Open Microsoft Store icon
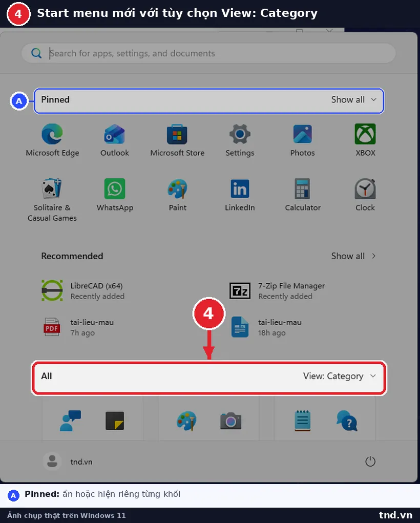Image resolution: width=420 pixels, height=523 pixels. click(177, 140)
